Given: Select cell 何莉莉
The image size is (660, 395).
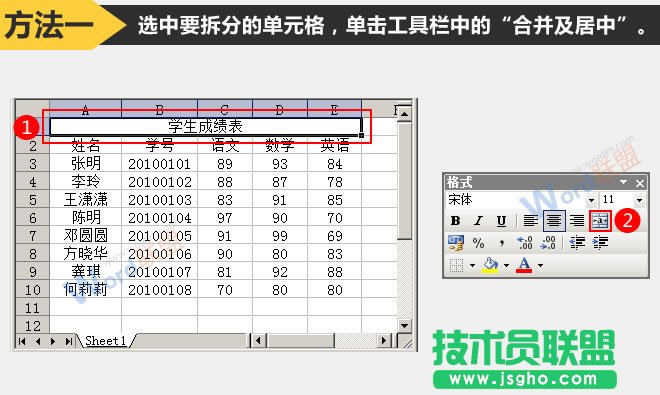Looking at the screenshot, I should pyautogui.click(x=85, y=290).
